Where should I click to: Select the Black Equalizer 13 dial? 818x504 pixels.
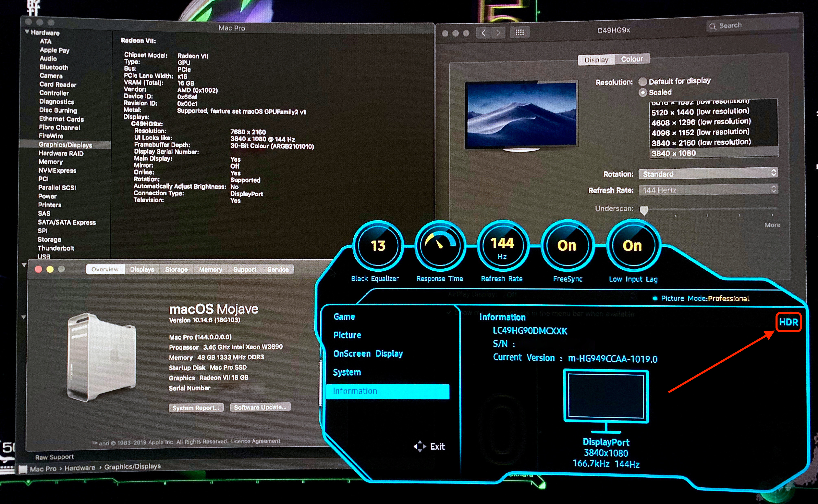coord(378,246)
